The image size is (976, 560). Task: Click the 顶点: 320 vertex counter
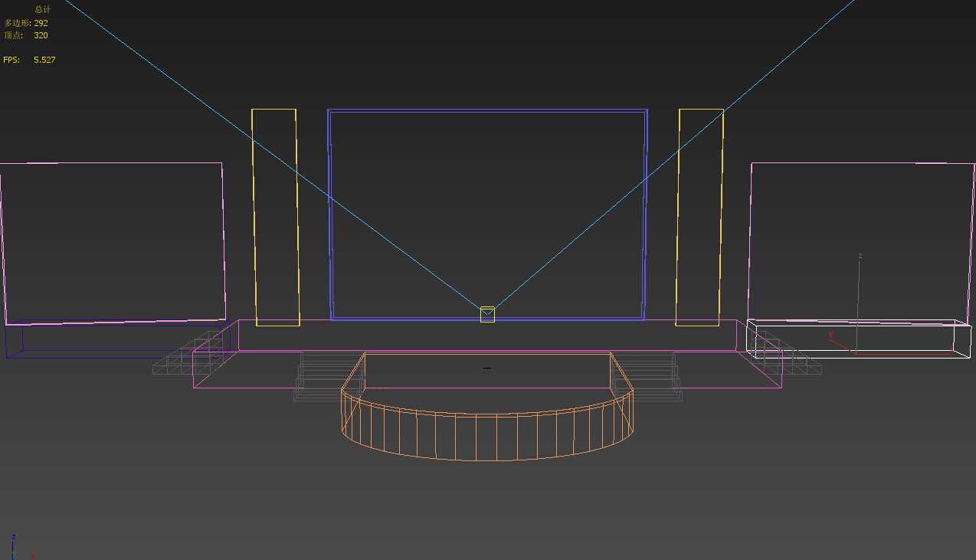click(x=25, y=34)
